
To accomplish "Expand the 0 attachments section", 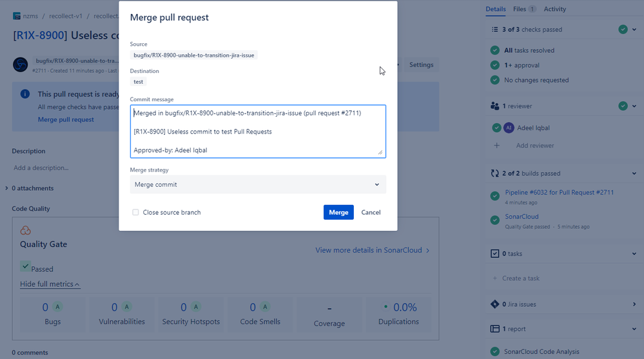I will 6,188.
